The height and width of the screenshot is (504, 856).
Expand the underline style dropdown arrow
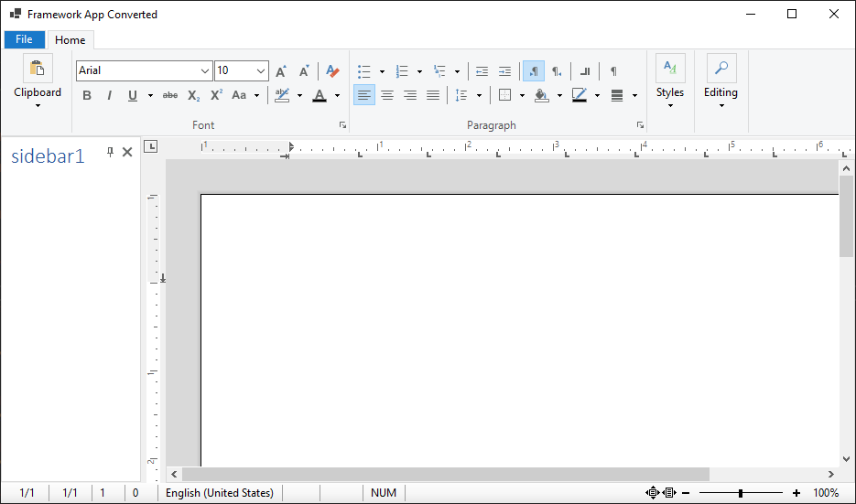coord(150,95)
